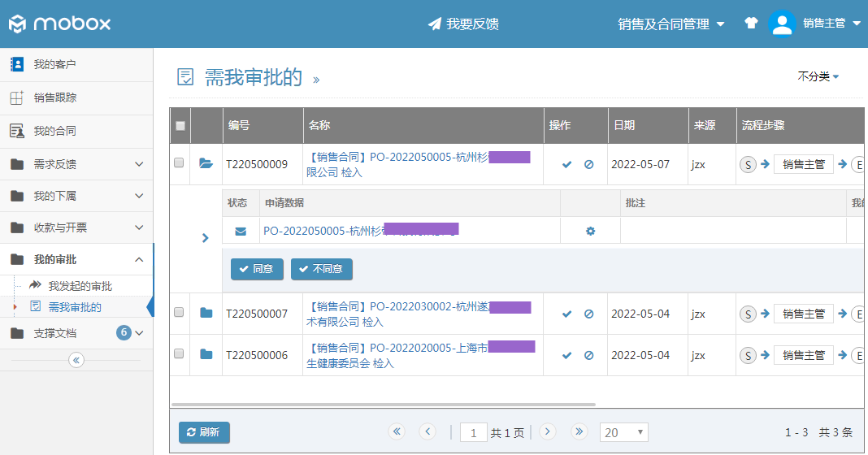Viewport: 868px width, 455px height.
Task: Toggle the select-all checkbox in table header
Action: tap(180, 125)
